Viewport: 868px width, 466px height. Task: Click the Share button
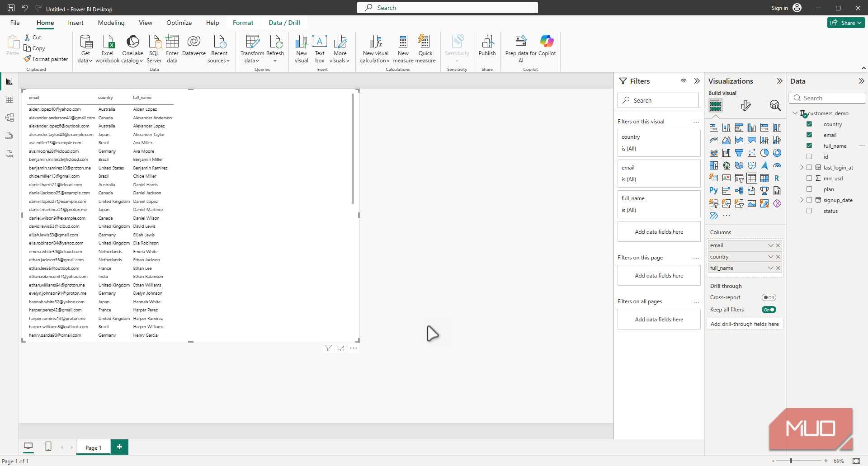point(846,23)
